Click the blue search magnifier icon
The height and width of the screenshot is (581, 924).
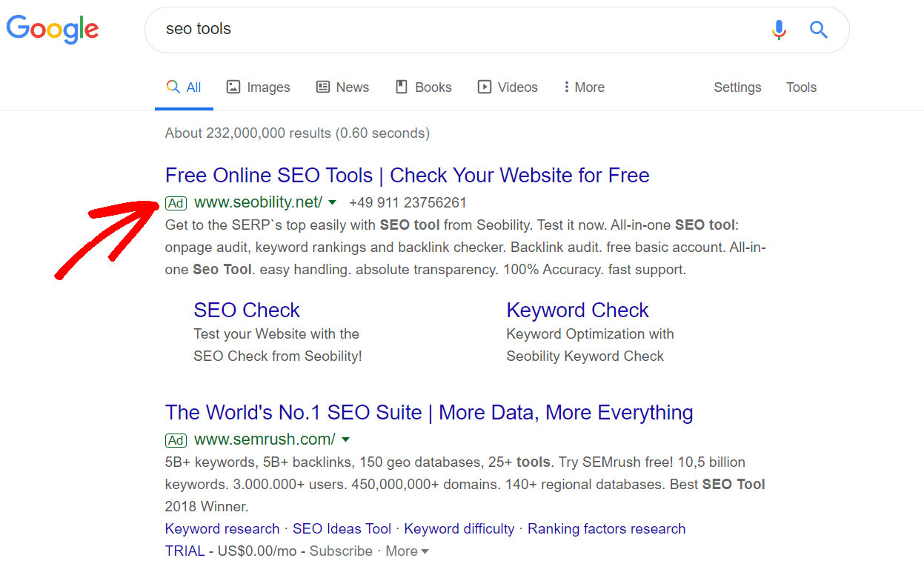pyautogui.click(x=818, y=30)
